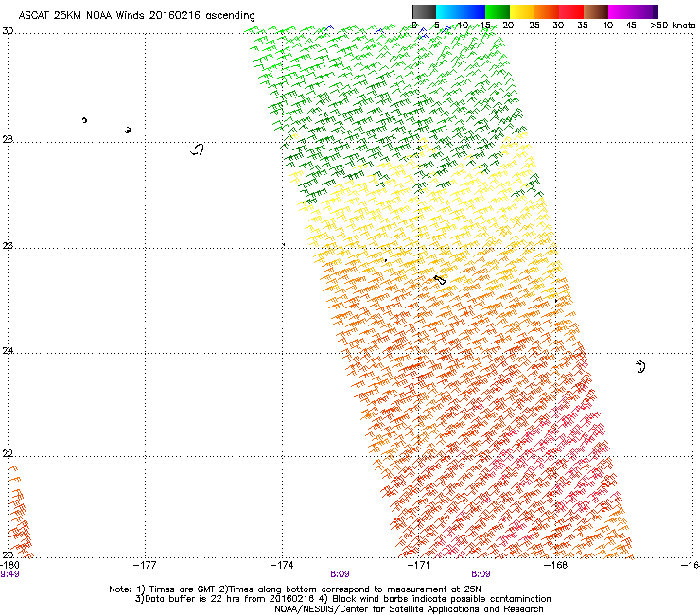
Task: Click the longitude label '-177'
Action: point(145,565)
